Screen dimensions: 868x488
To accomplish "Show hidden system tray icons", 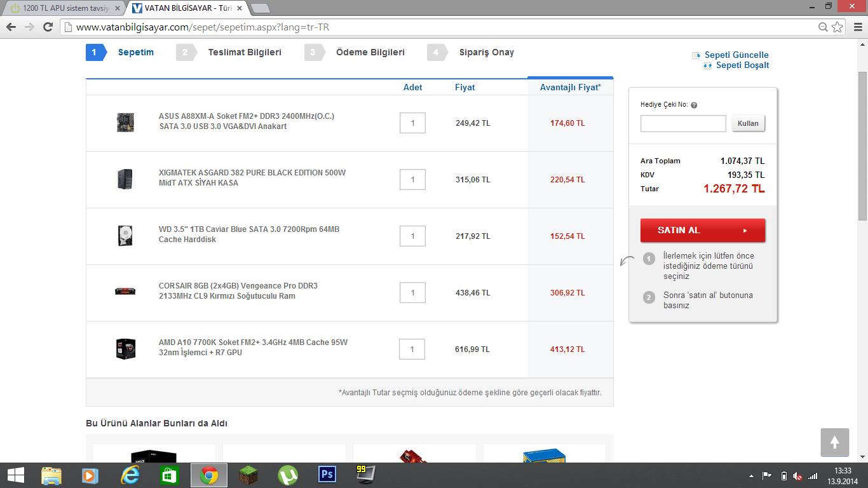I will point(752,476).
